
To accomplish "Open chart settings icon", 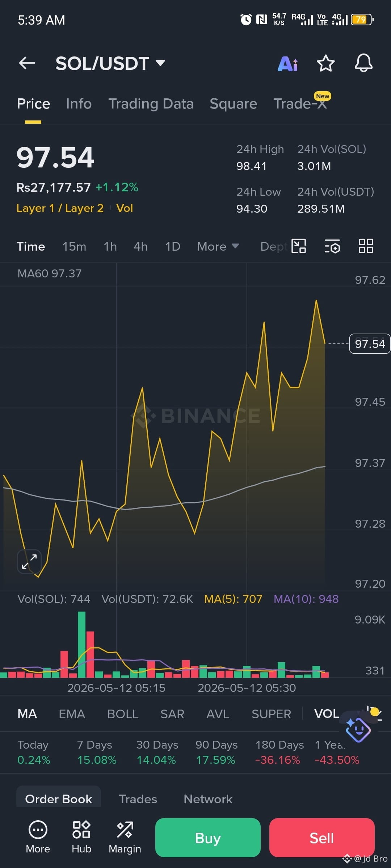I will pos(332,246).
